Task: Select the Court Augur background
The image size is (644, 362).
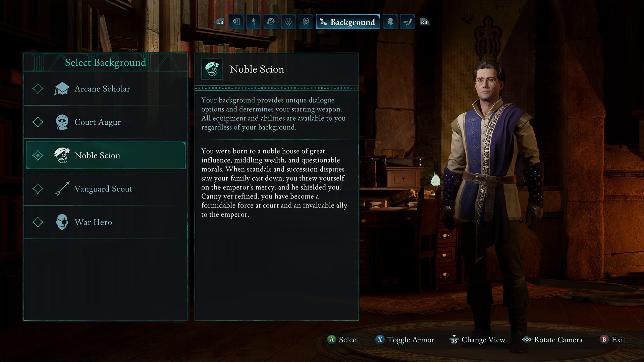Action: pyautogui.click(x=105, y=122)
